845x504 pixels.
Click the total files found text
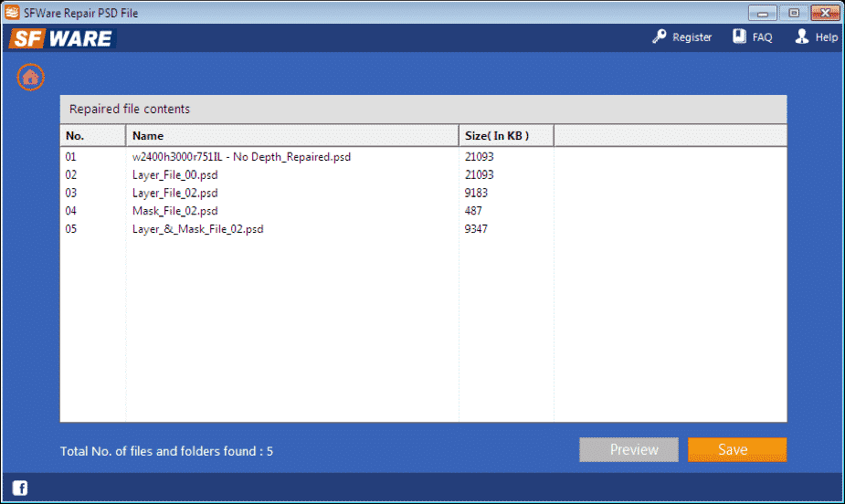pos(166,451)
